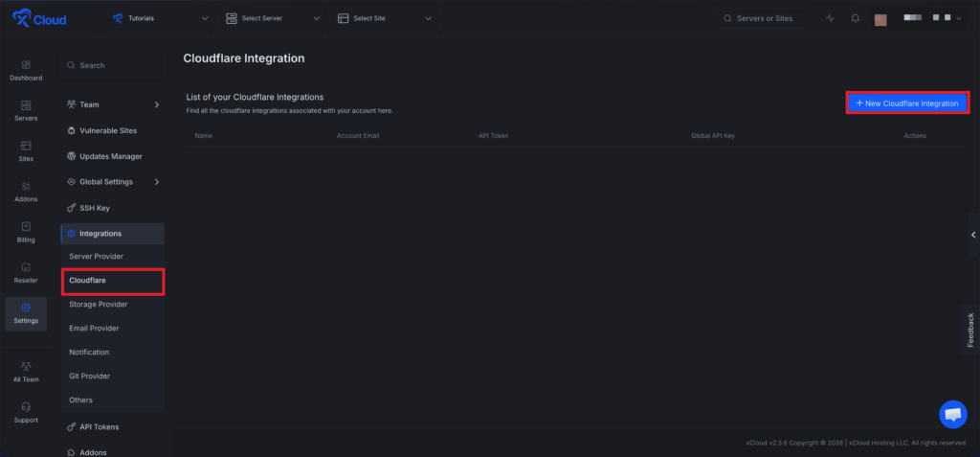Collapse the Integrations section
This screenshot has width=980, height=457.
click(x=113, y=234)
